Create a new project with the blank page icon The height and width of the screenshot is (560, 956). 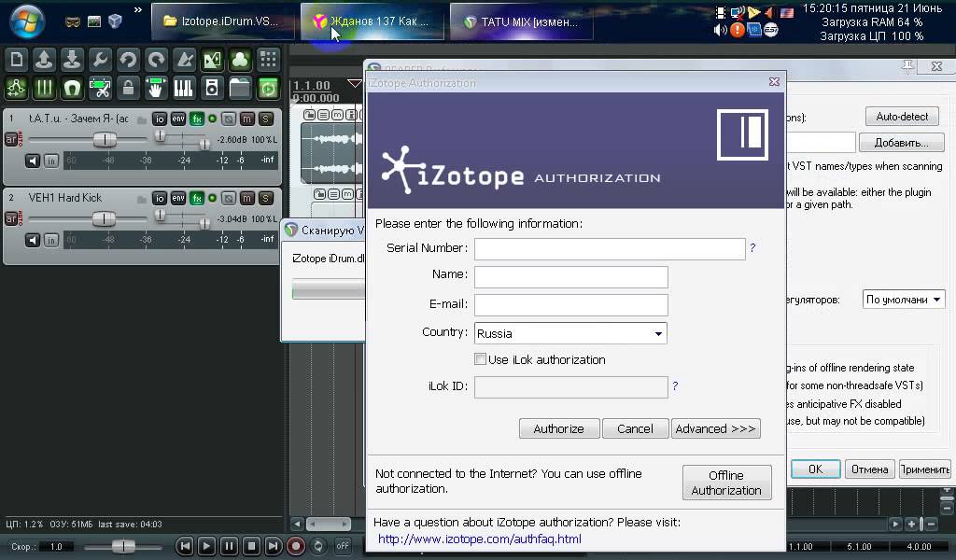point(17,60)
